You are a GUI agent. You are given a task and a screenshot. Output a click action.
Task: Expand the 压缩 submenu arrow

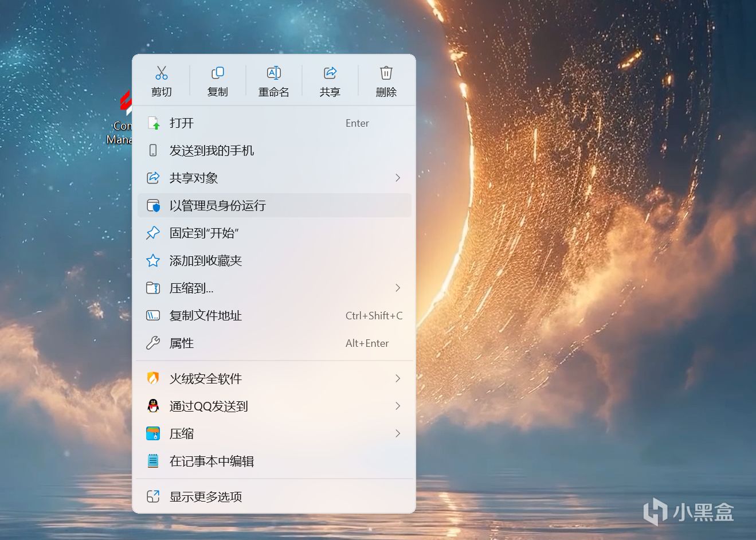click(x=398, y=433)
